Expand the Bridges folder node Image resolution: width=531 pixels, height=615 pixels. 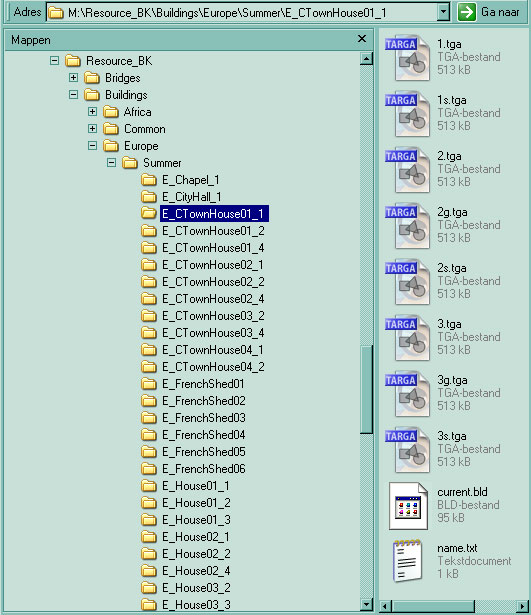pos(73,78)
